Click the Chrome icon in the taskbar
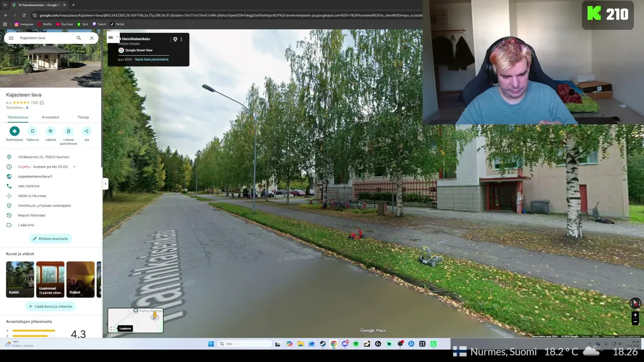 coord(334,344)
